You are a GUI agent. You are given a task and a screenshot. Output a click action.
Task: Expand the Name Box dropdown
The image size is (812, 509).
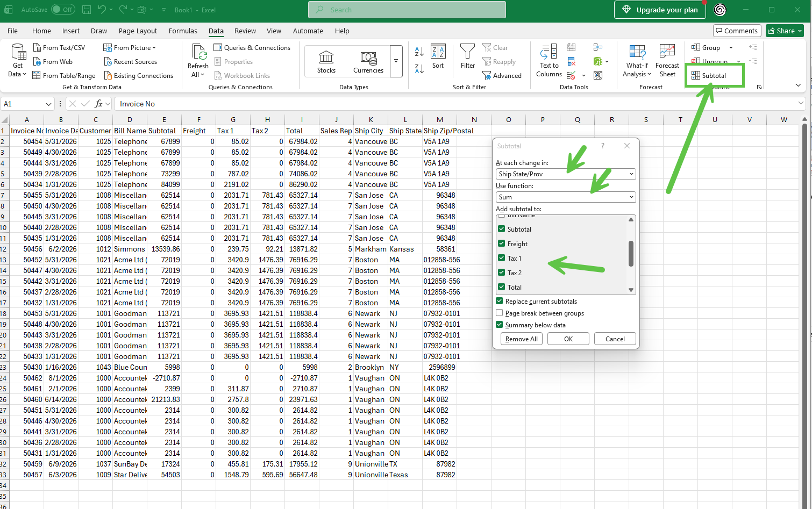click(x=48, y=104)
